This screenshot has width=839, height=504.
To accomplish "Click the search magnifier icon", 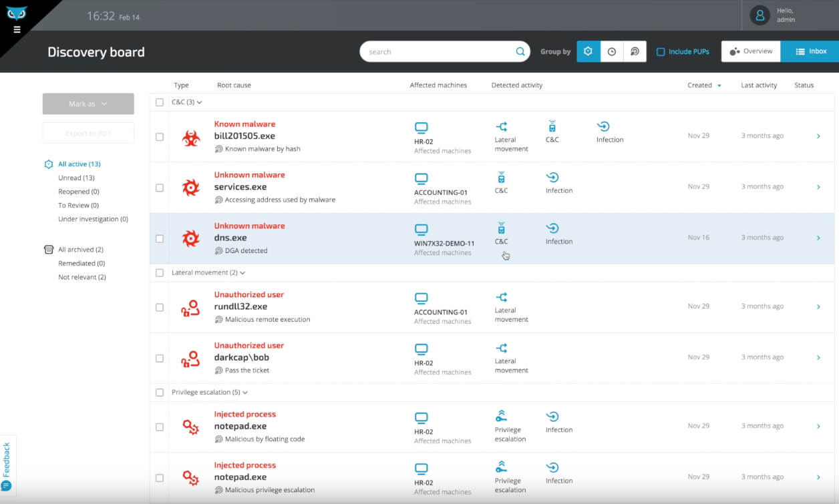I will point(520,51).
